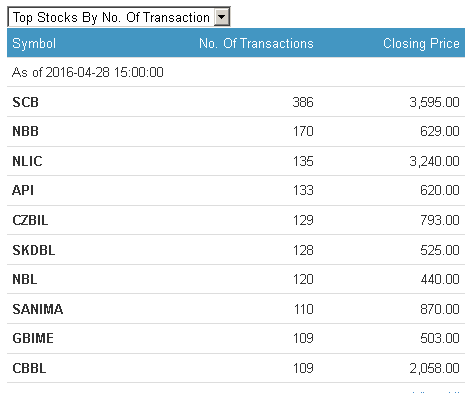Open the SANIMA stock symbol
The width and height of the screenshot is (465, 393).
coord(38,309)
